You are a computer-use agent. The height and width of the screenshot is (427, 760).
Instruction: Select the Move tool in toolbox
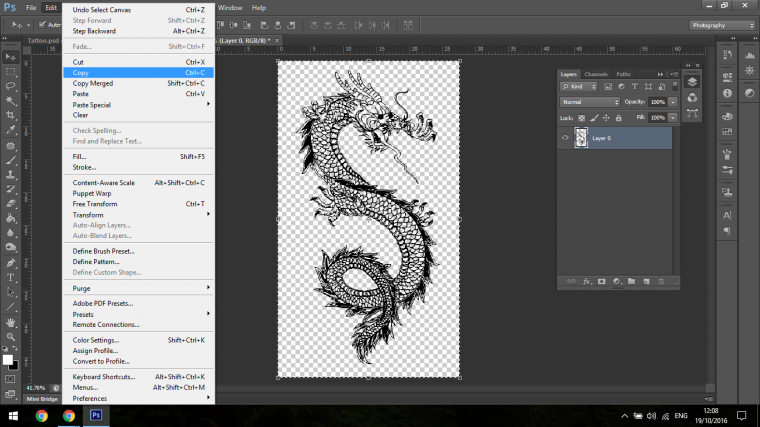(10, 57)
